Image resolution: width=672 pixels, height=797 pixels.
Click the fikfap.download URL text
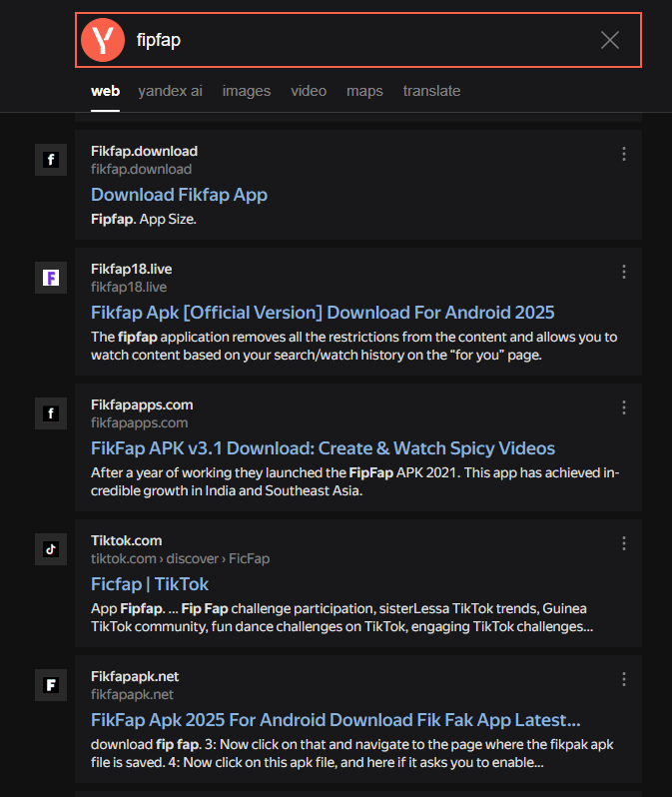click(x=142, y=169)
